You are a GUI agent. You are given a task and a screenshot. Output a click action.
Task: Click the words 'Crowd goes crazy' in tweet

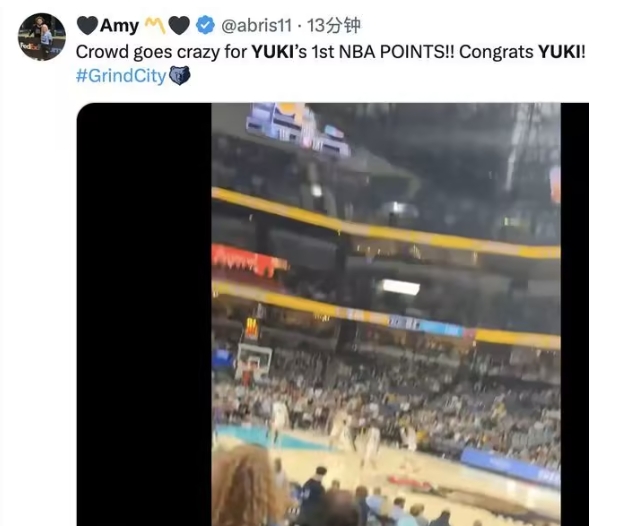(x=148, y=52)
